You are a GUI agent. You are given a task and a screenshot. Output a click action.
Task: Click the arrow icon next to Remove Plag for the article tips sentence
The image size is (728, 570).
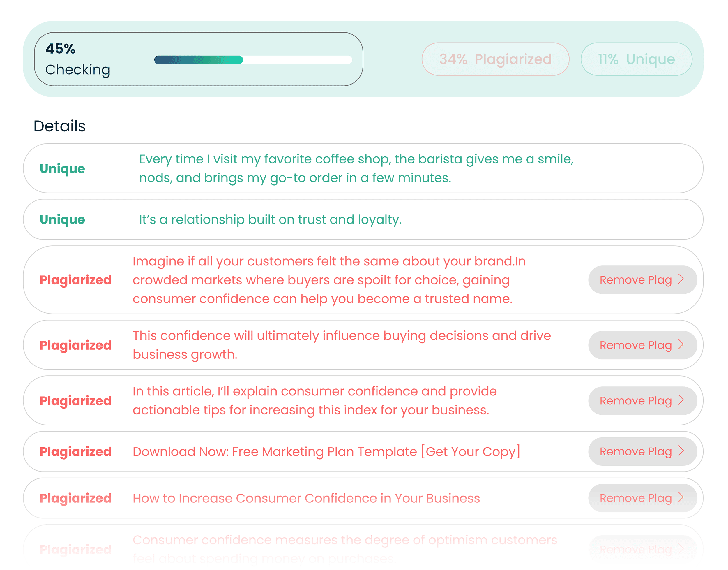(681, 400)
